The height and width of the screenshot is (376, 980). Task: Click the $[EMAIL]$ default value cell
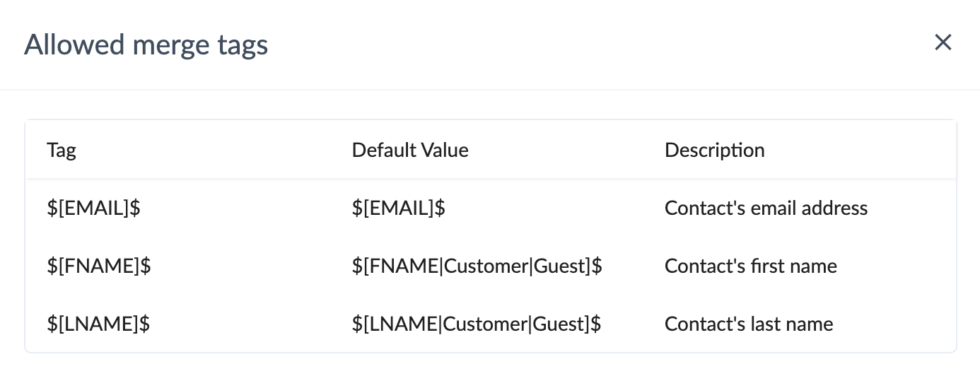point(398,208)
